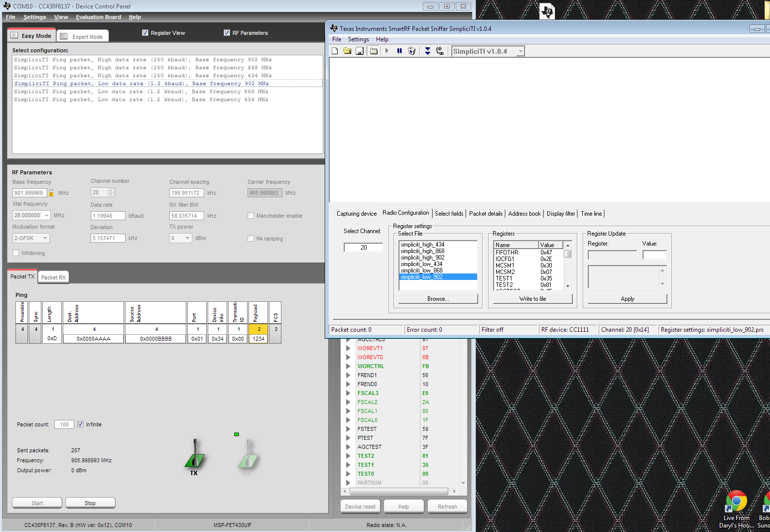Expand the WORCTRL register row
The width and height of the screenshot is (770, 532).
click(x=348, y=366)
